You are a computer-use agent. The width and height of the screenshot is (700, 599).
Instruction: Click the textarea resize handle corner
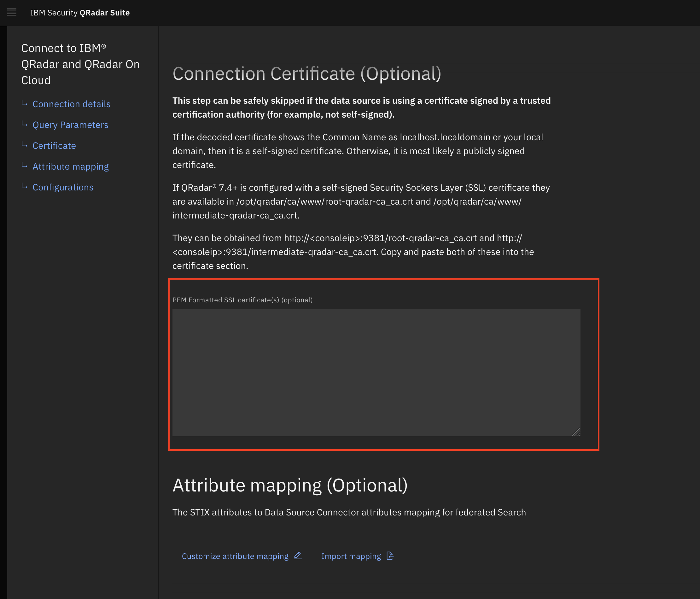(577, 432)
